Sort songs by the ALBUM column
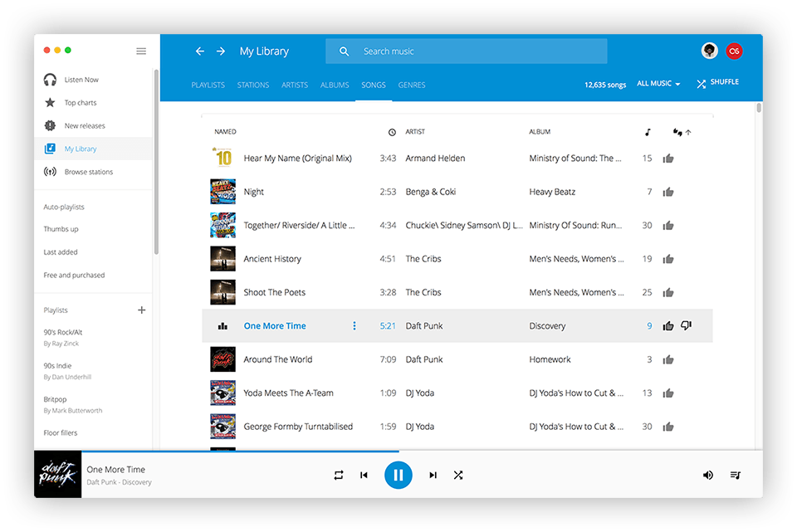The width and height of the screenshot is (797, 532). tap(540, 132)
